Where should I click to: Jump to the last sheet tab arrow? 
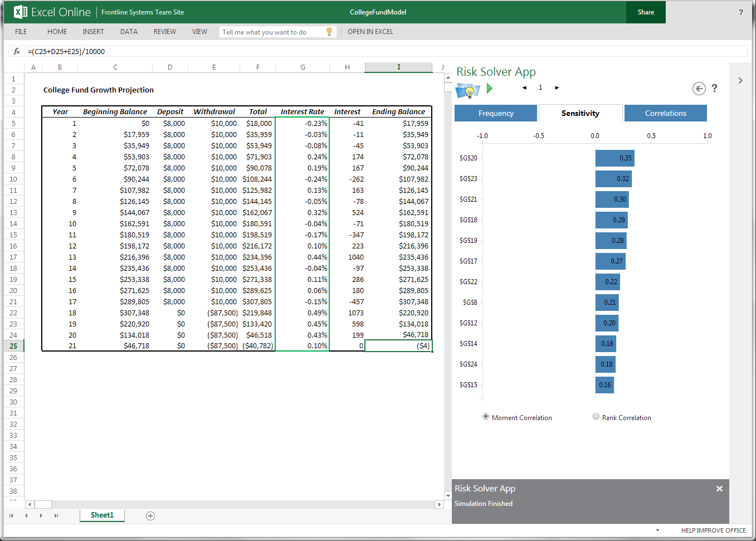pyautogui.click(x=56, y=516)
